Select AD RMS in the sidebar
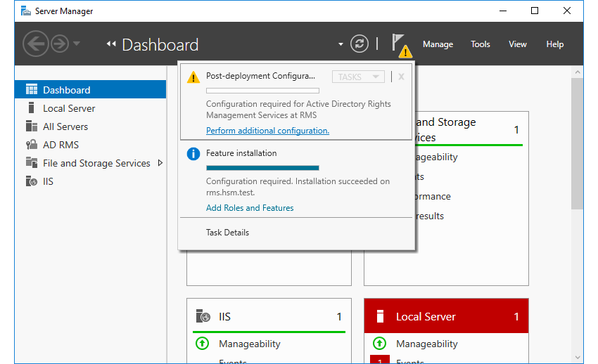Screen dimensions: 598x364 (x=90, y=145)
